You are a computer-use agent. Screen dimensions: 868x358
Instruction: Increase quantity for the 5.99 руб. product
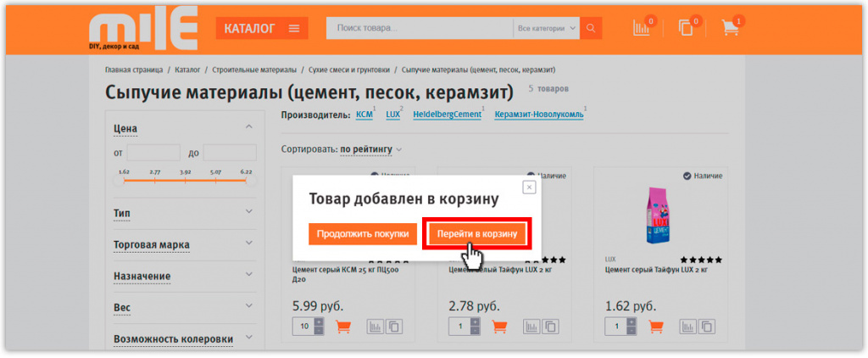pos(319,322)
